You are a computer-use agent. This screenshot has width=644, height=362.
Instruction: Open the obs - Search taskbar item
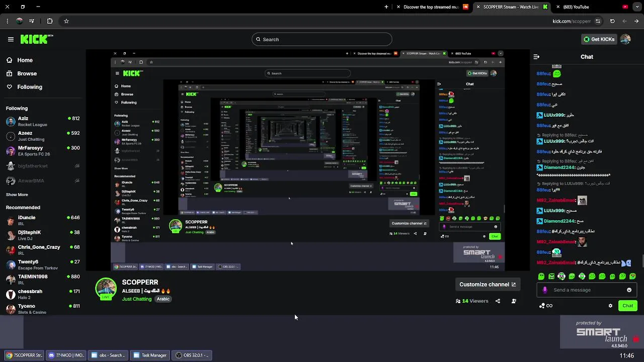[109, 355]
